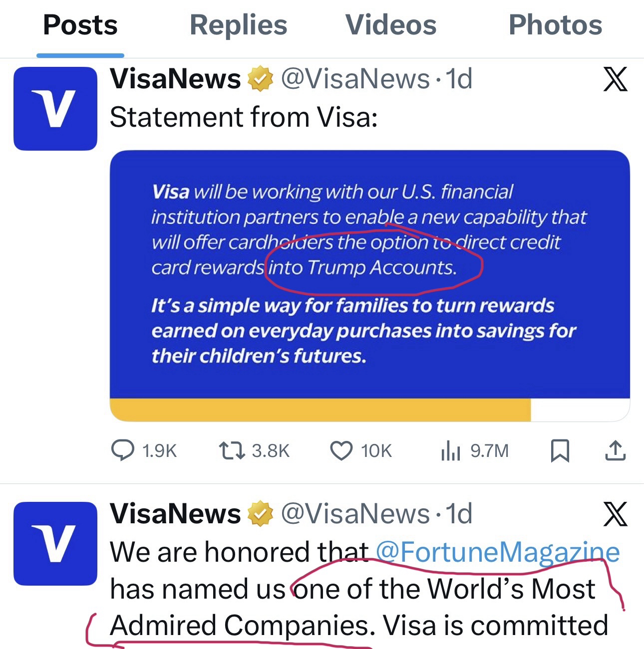Open VisaNews avatar on the first post
This screenshot has width=644, height=649.
(55, 109)
